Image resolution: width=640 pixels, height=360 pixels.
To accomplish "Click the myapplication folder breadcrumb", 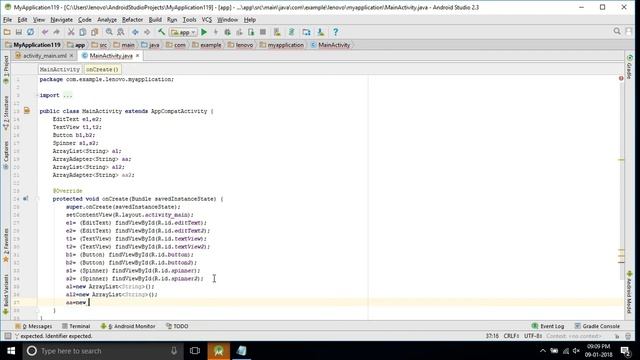I will point(282,45).
